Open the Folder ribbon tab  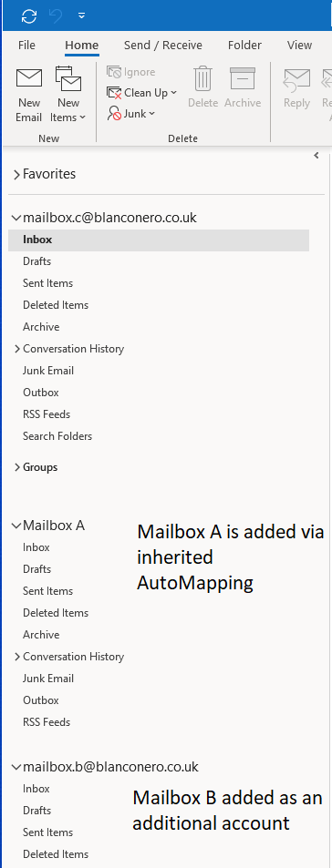click(x=244, y=46)
